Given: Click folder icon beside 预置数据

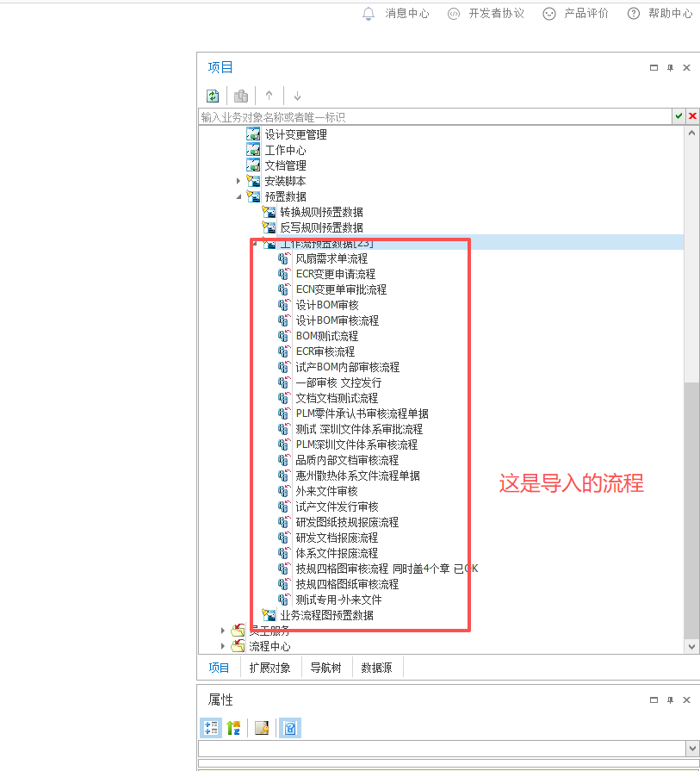Looking at the screenshot, I should [x=253, y=196].
